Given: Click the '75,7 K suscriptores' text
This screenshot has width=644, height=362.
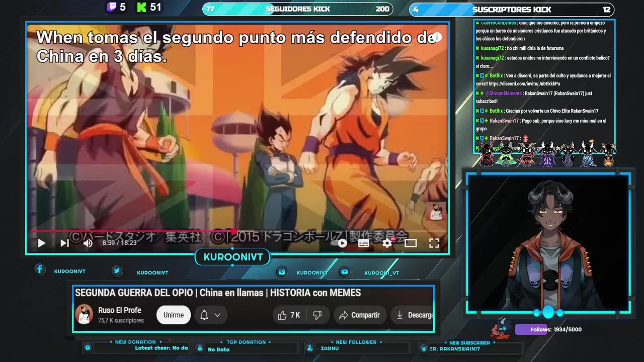Looking at the screenshot, I should pyautogui.click(x=121, y=320).
